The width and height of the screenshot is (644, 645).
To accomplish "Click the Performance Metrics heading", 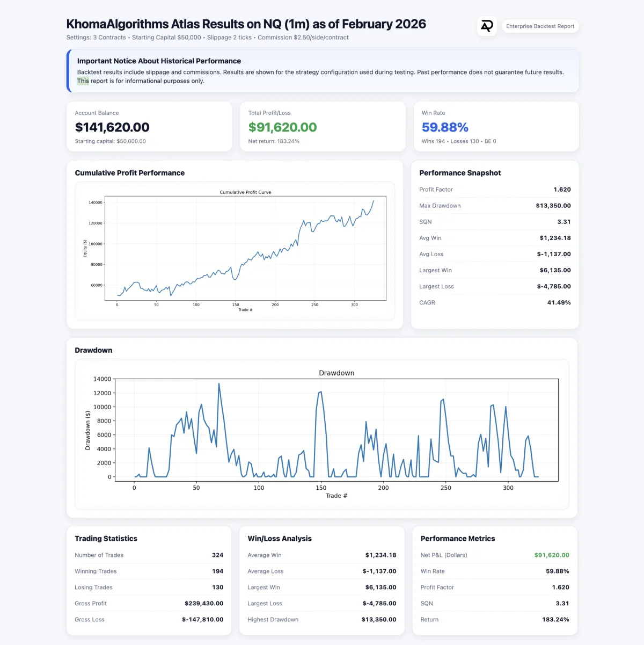I will [458, 539].
